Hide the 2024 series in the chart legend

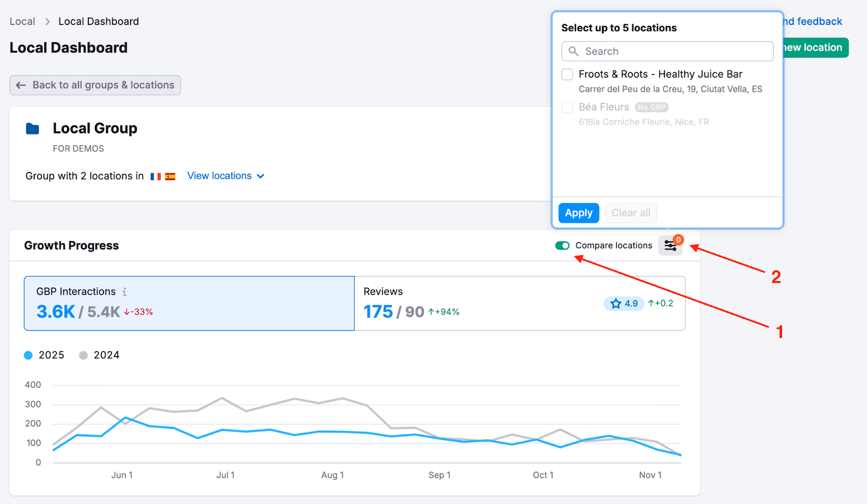click(100, 355)
